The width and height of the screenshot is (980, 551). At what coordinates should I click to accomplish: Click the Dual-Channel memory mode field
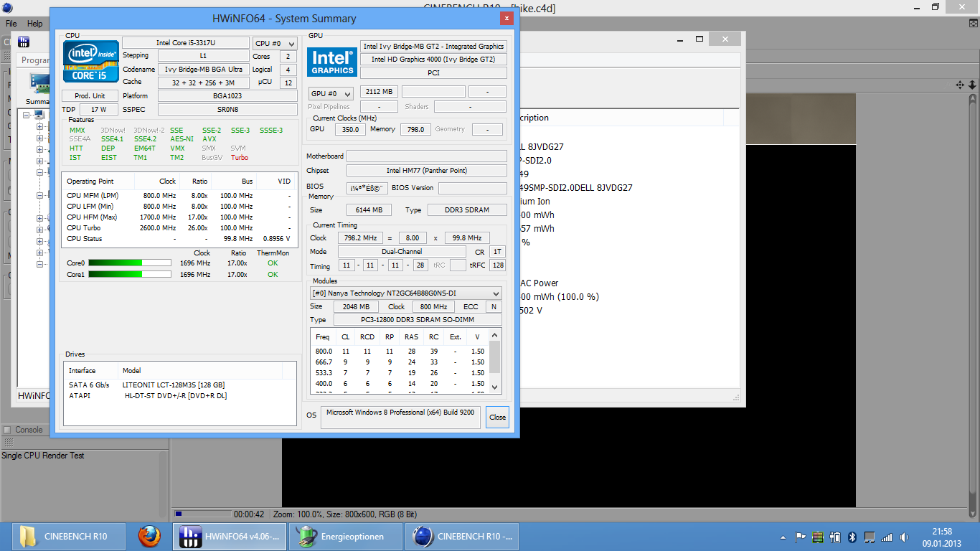[x=402, y=252]
